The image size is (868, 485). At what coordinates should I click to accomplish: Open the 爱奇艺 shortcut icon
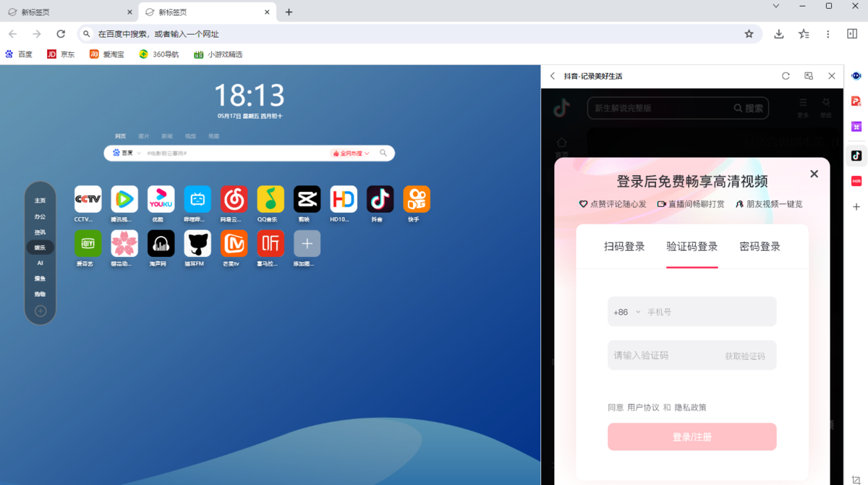coord(88,244)
